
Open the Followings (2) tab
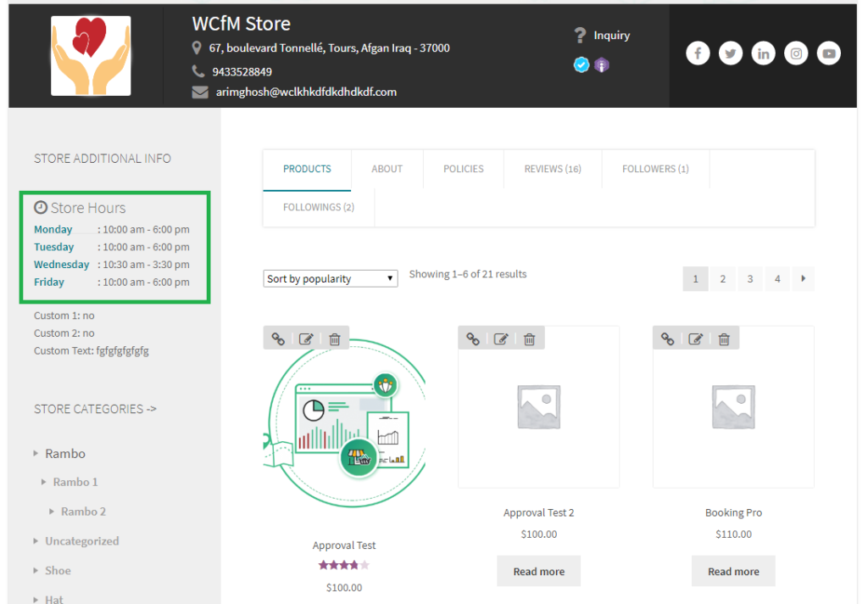[x=319, y=207]
